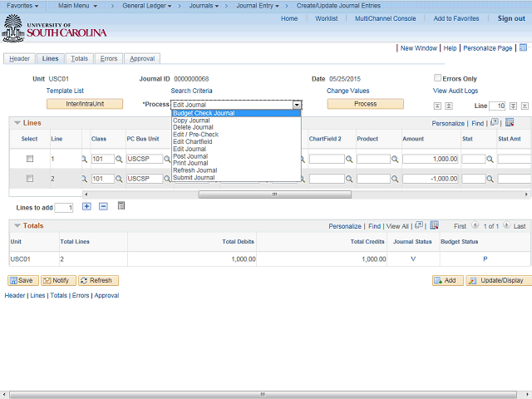Click the Class lookup magnifier in line 2
532x399 pixels.
click(119, 179)
